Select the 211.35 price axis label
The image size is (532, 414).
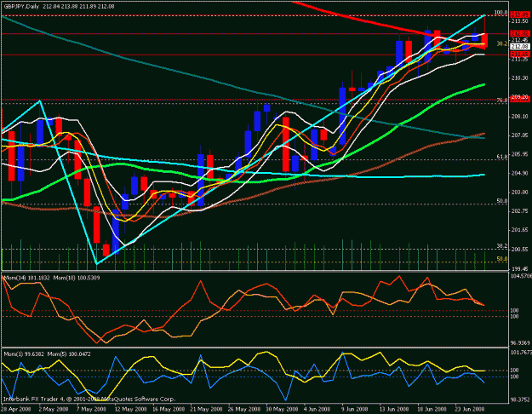click(519, 60)
